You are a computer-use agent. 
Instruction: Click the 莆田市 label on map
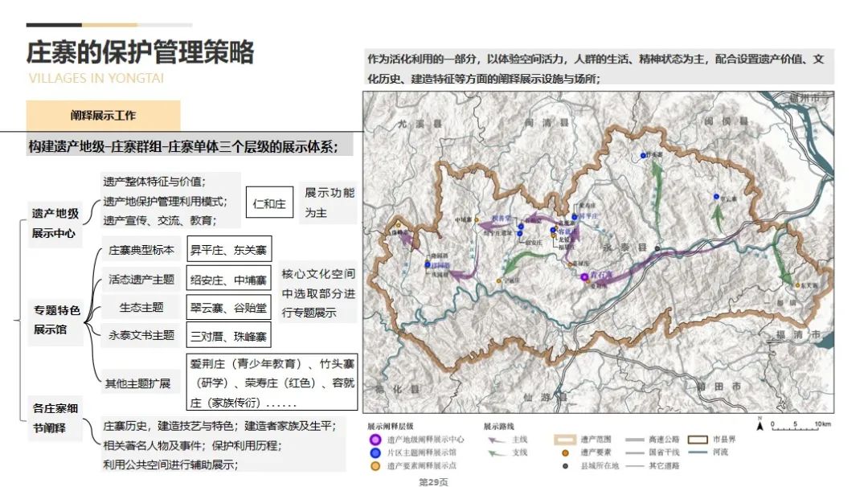point(719,387)
